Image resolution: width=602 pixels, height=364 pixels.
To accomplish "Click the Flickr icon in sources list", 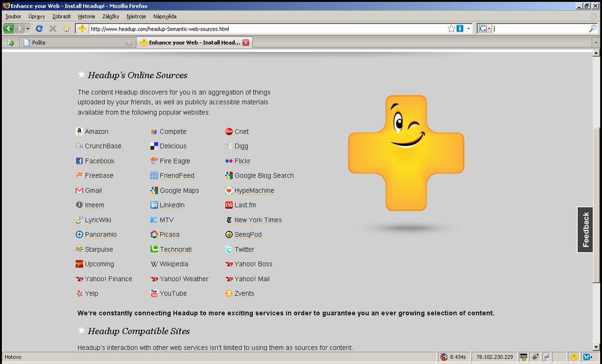I will click(229, 161).
